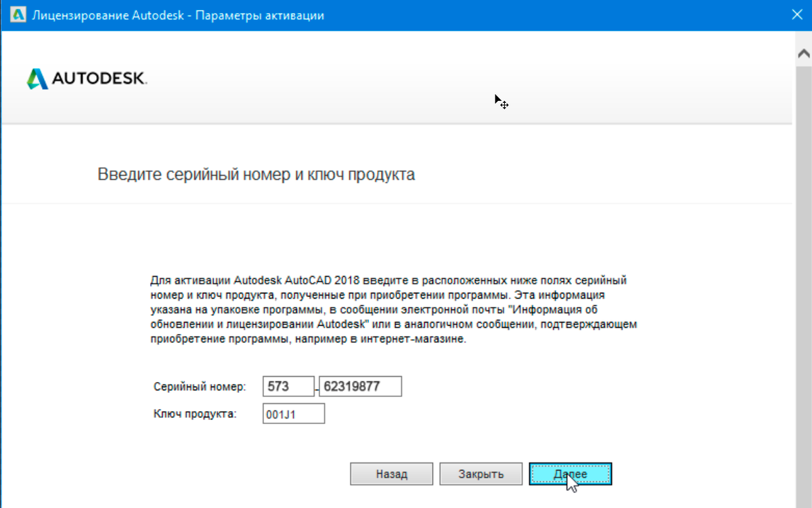Click the Autodesk logo in the header

pos(87,79)
